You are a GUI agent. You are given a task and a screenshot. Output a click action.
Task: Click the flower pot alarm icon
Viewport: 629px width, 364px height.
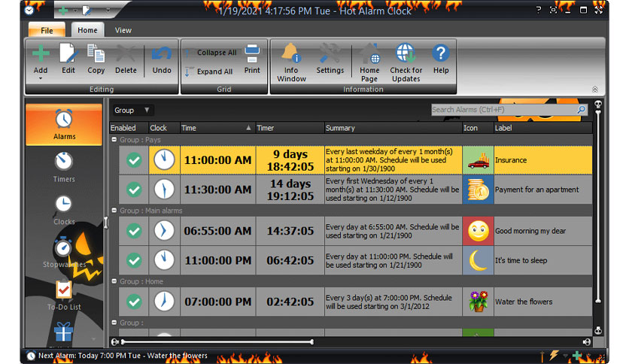click(479, 302)
